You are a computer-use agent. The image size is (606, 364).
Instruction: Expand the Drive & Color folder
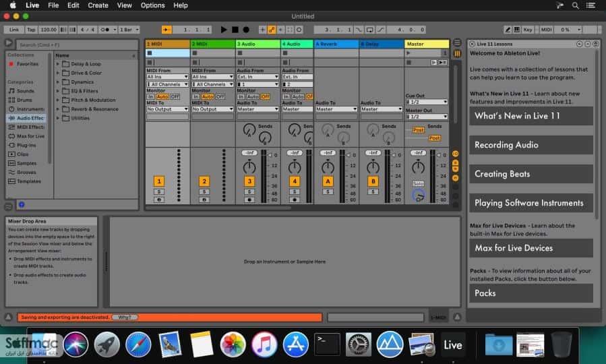click(x=58, y=73)
